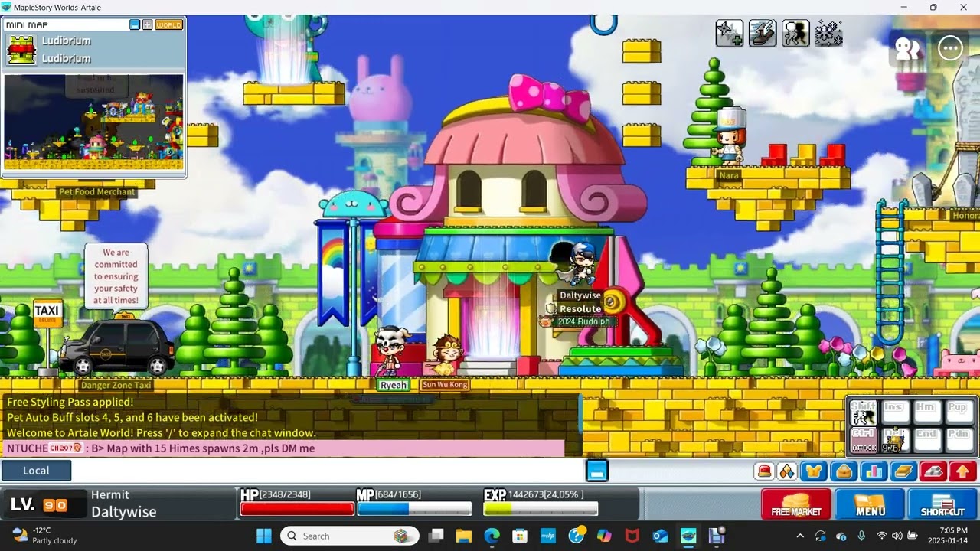
Task: Open File Explorer from the taskbar
Action: [464, 536]
